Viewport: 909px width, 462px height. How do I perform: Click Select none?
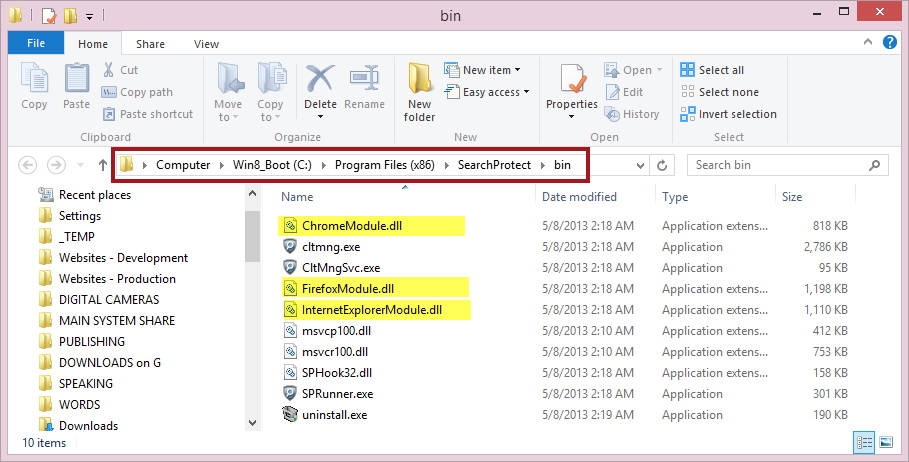(x=720, y=92)
